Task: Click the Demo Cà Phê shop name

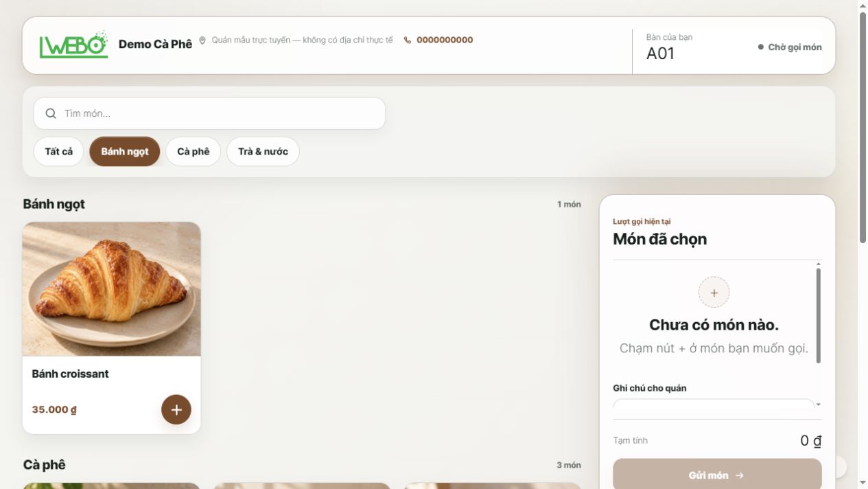Action: (x=155, y=44)
